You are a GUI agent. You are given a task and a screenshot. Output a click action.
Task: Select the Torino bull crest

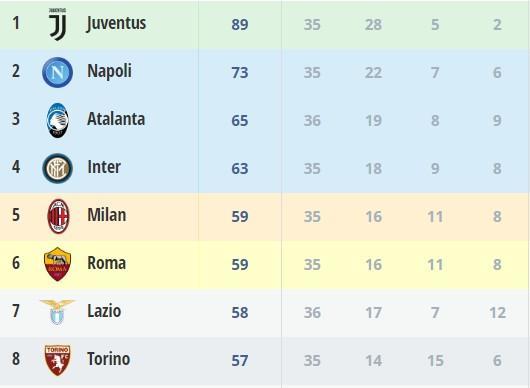[57, 360]
